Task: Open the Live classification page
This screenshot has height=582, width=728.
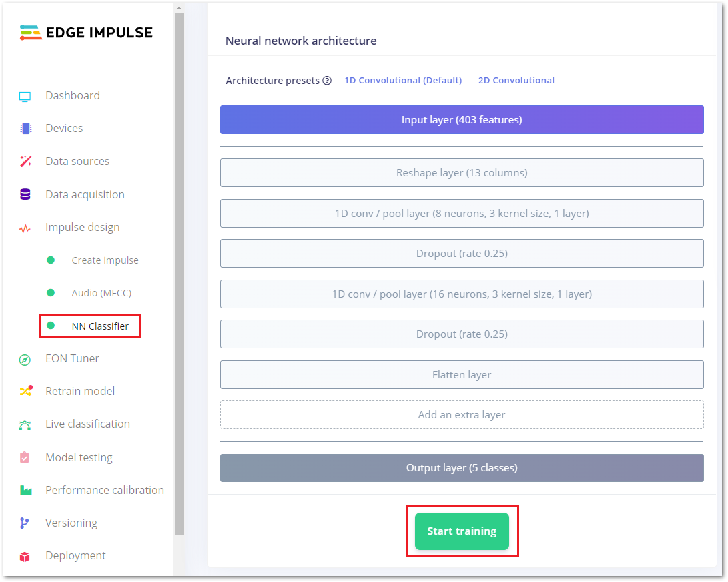Action: click(x=87, y=424)
